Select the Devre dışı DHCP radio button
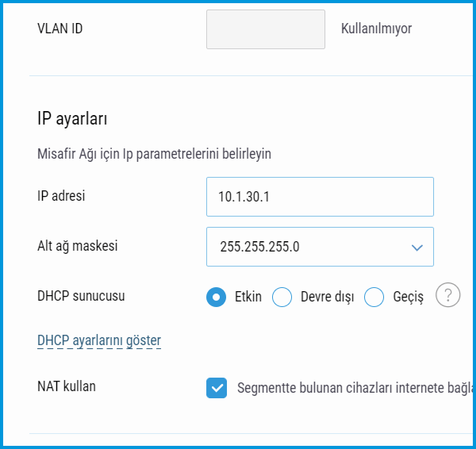The width and height of the screenshot is (476, 449). coord(282,297)
